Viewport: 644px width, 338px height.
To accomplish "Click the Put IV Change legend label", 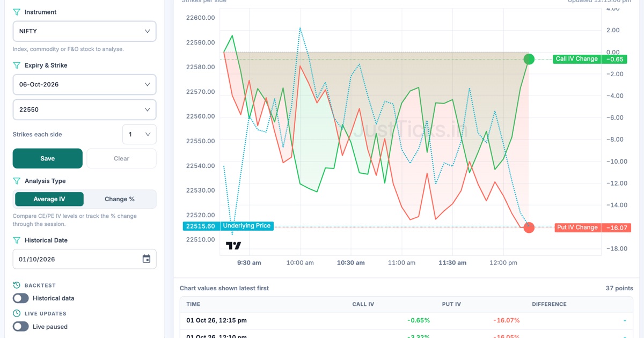I will 577,227.
